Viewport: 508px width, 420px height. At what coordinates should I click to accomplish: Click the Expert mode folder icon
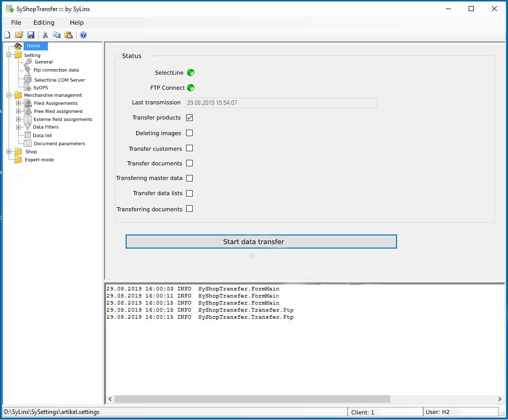pos(18,160)
